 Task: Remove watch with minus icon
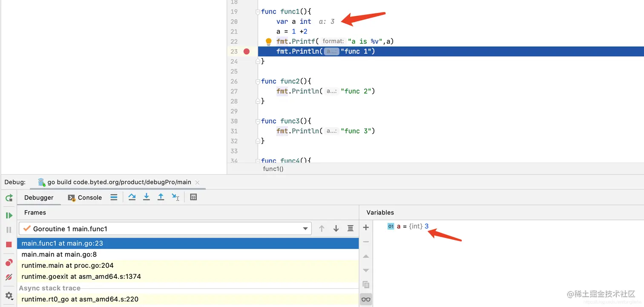366,242
